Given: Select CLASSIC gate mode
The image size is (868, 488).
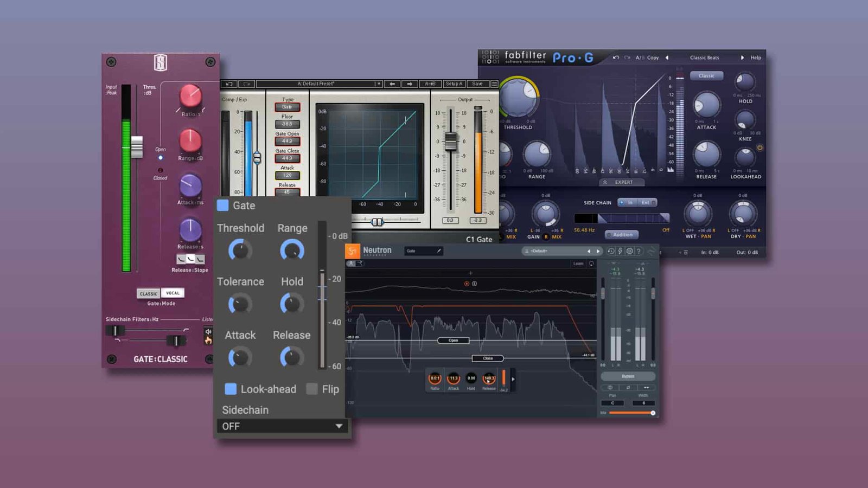Looking at the screenshot, I should click(149, 293).
